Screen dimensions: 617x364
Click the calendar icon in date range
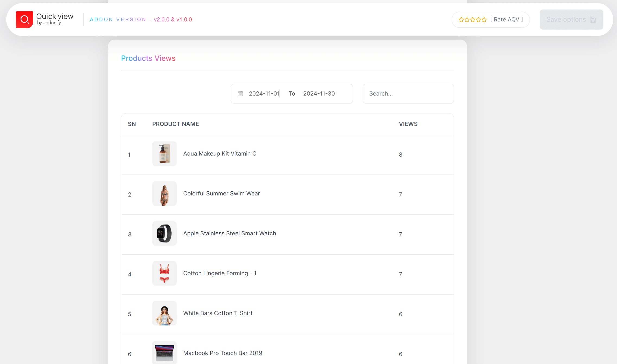240,94
